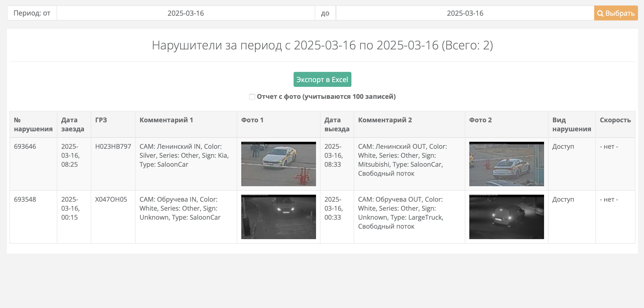The width and height of the screenshot is (644, 308).
Task: Click the Дата выезда column header
Action: (x=337, y=125)
